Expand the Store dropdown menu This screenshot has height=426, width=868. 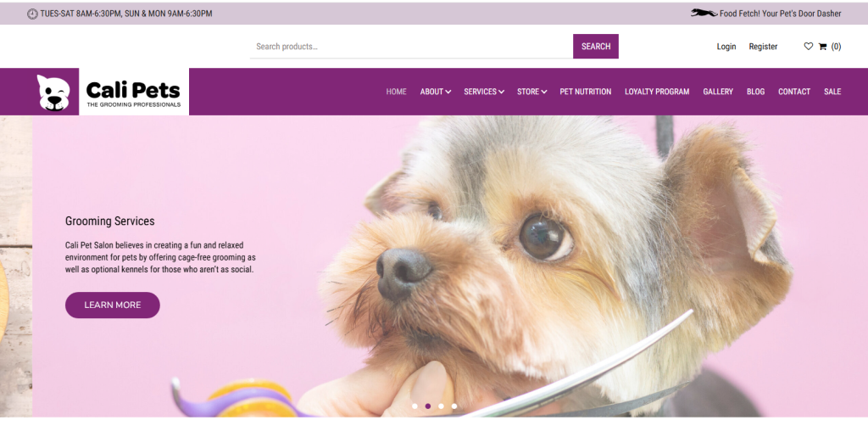pyautogui.click(x=532, y=92)
